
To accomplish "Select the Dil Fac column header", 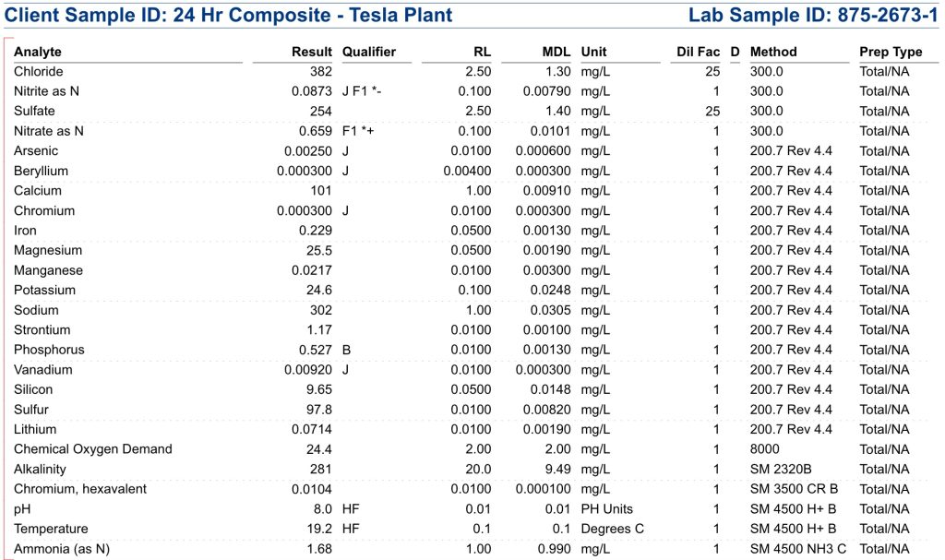I will tap(698, 52).
